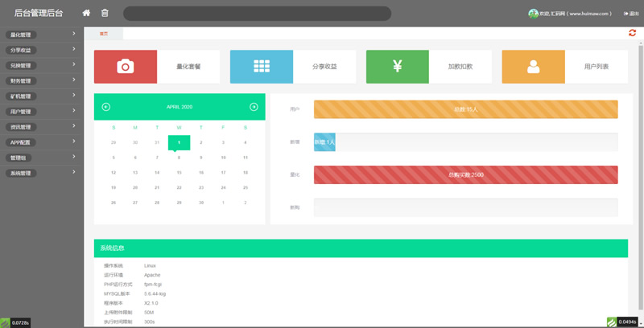Select April 15 on the calendar
Screen dimensions: 644x328
(x=180, y=172)
